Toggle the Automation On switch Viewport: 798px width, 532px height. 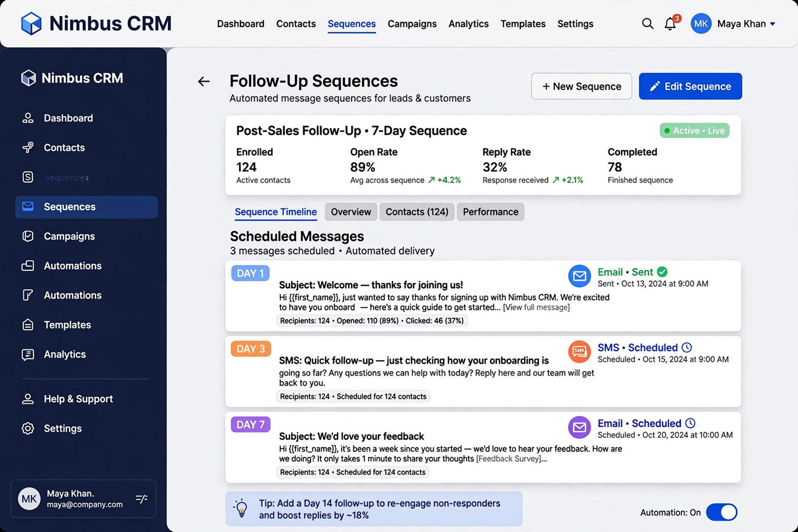click(722, 512)
